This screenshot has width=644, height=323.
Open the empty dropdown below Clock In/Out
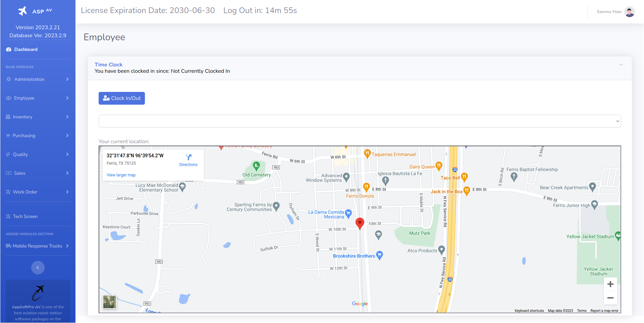click(x=360, y=121)
